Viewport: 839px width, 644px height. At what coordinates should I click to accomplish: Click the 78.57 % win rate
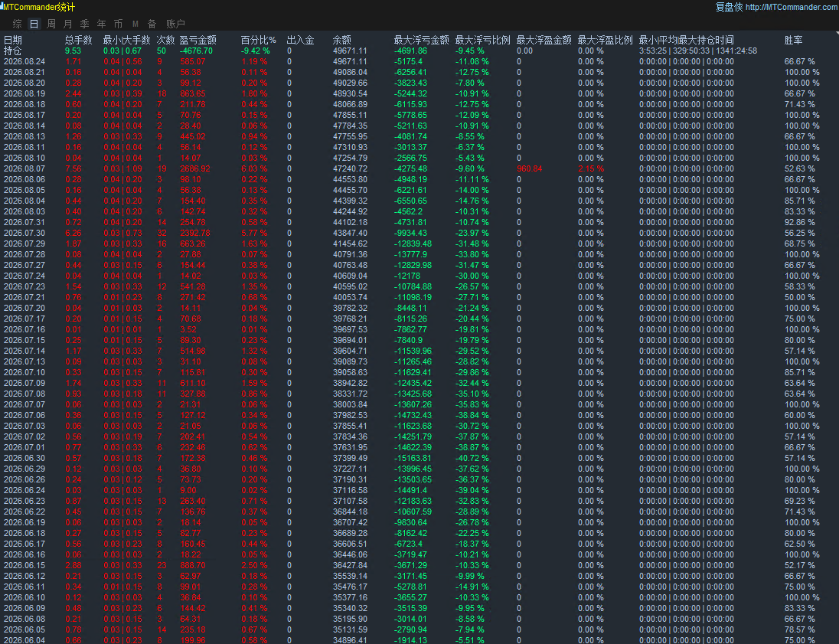(799, 629)
